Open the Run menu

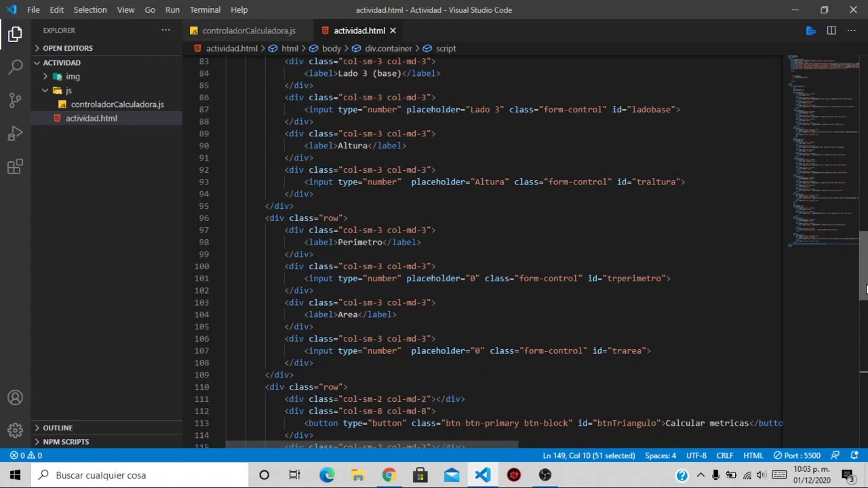coord(172,10)
